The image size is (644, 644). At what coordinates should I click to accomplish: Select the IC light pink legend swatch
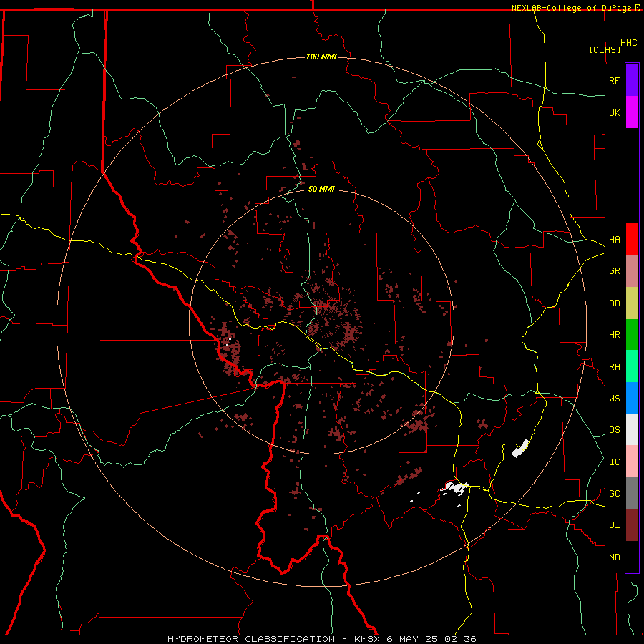(x=632, y=462)
